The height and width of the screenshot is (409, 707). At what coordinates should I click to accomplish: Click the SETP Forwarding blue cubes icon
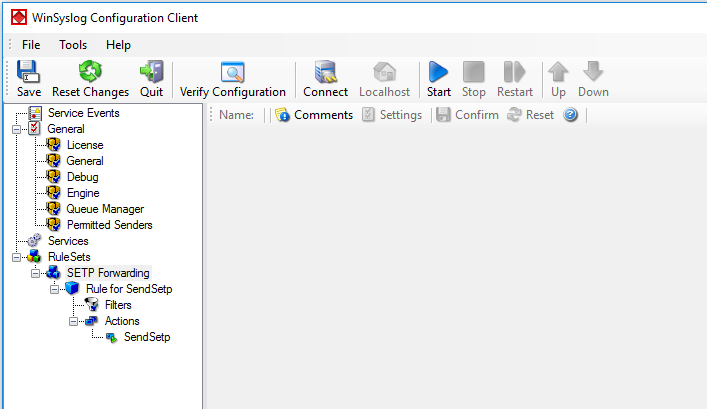click(x=53, y=272)
